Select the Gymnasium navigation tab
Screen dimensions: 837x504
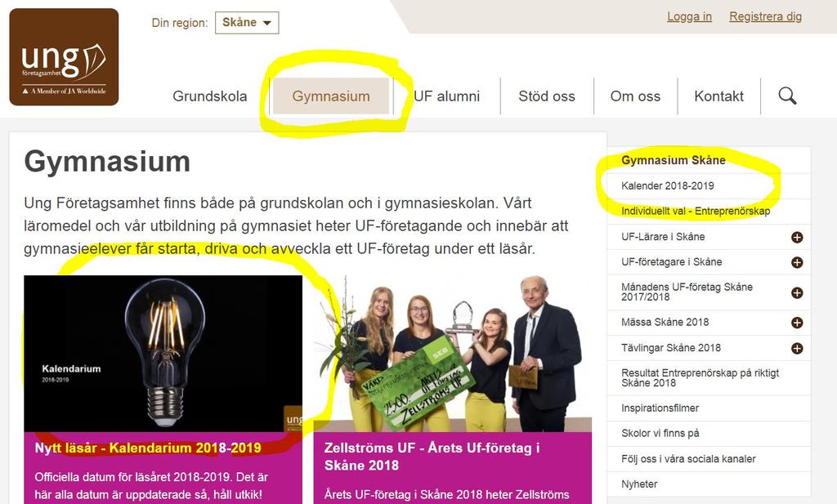[331, 96]
